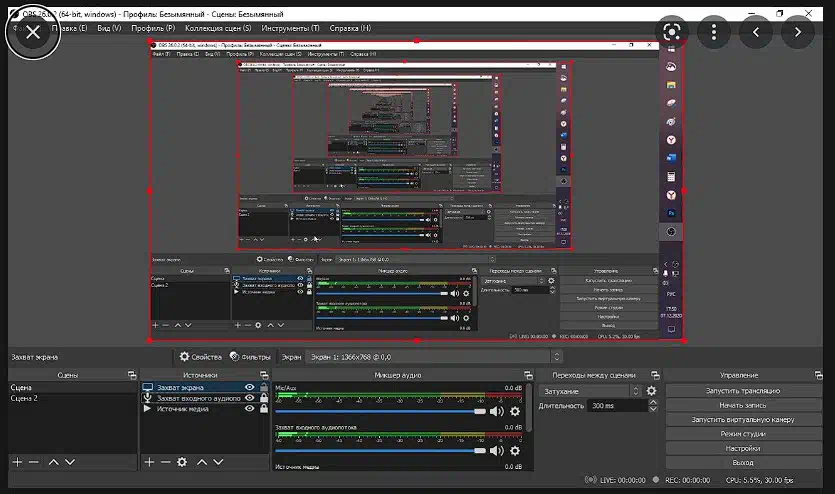Add a new scene with plus icon
835x494 pixels.
[18, 462]
